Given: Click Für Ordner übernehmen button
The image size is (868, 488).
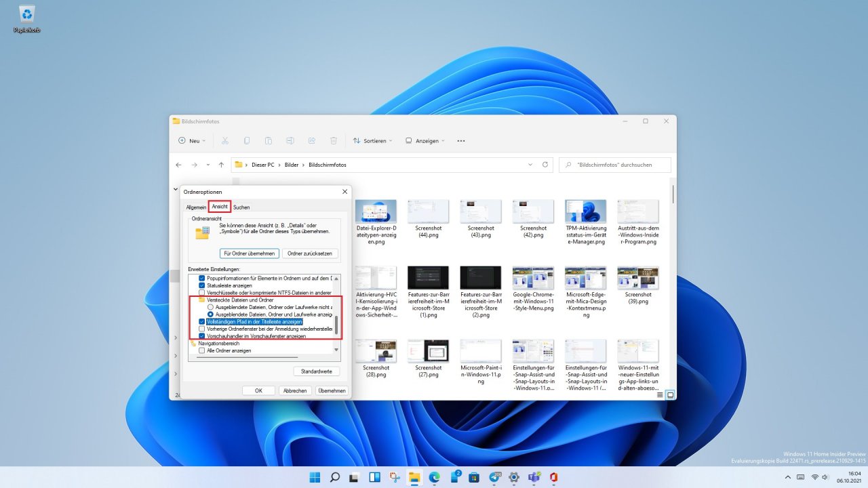Looking at the screenshot, I should click(249, 253).
